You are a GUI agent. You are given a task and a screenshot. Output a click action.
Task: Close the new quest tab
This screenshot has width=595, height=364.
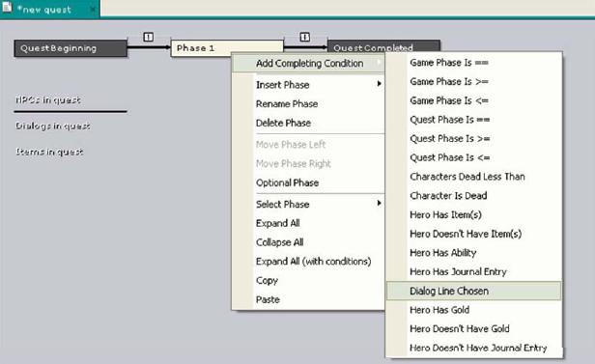[x=92, y=9]
